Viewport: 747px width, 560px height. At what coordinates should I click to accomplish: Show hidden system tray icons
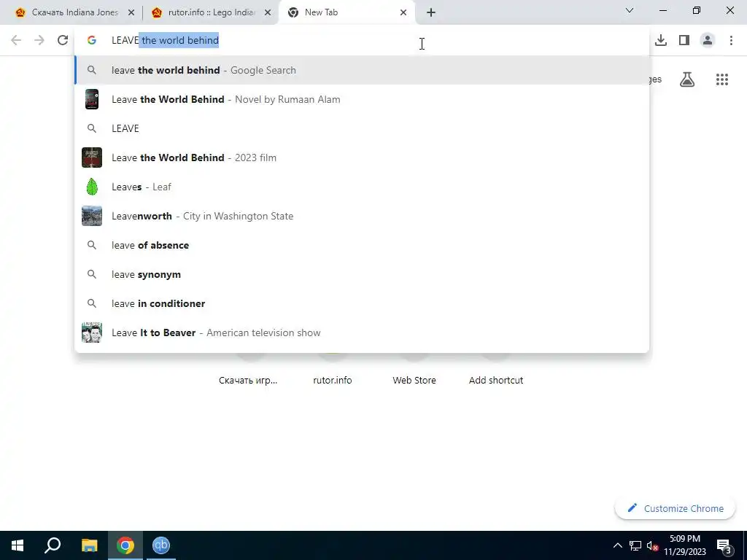617,545
